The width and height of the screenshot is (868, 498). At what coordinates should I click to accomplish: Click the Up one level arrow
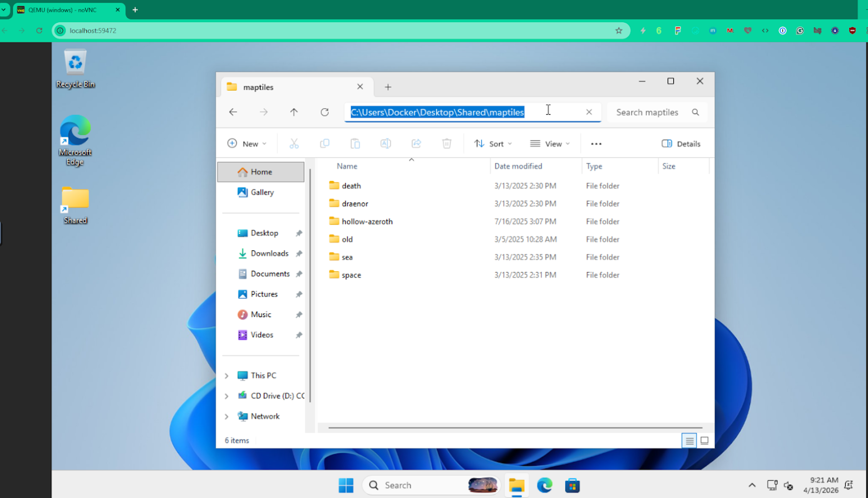(x=294, y=112)
